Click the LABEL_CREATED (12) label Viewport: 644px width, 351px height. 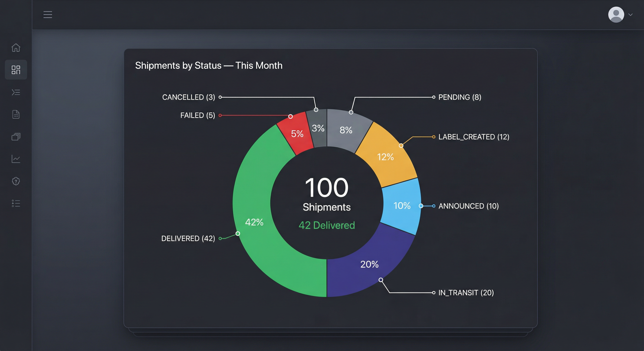tap(474, 137)
